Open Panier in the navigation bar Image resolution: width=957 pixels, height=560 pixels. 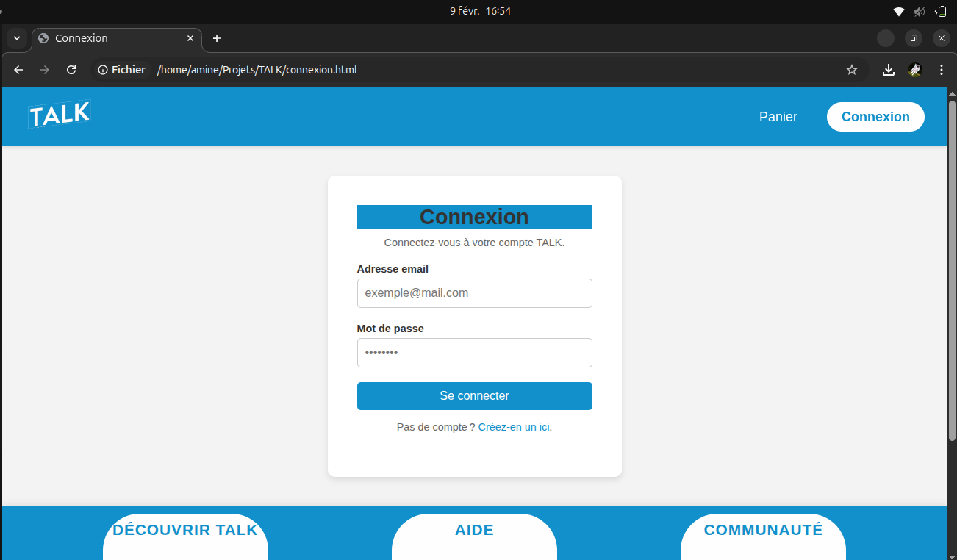[x=778, y=117]
